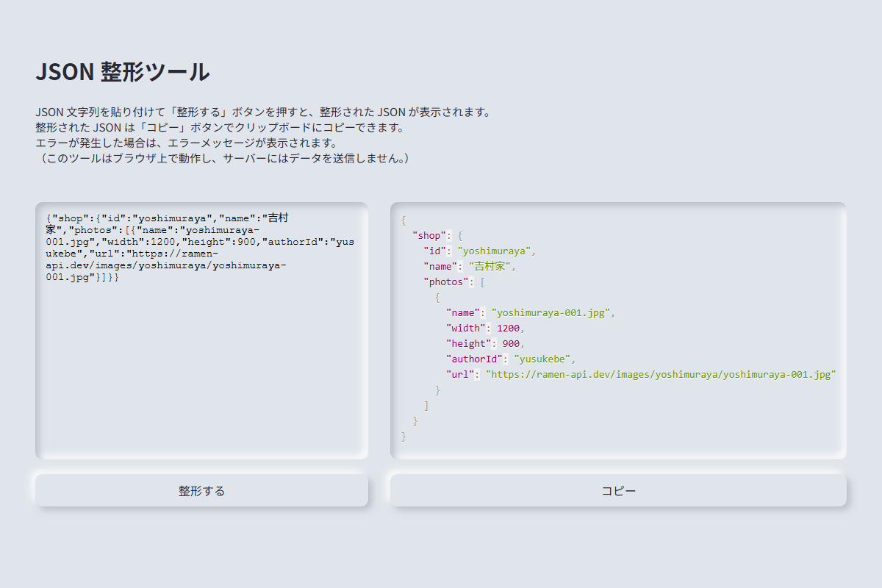Select the 900 height value
Image resolution: width=882 pixels, height=588 pixels.
512,343
